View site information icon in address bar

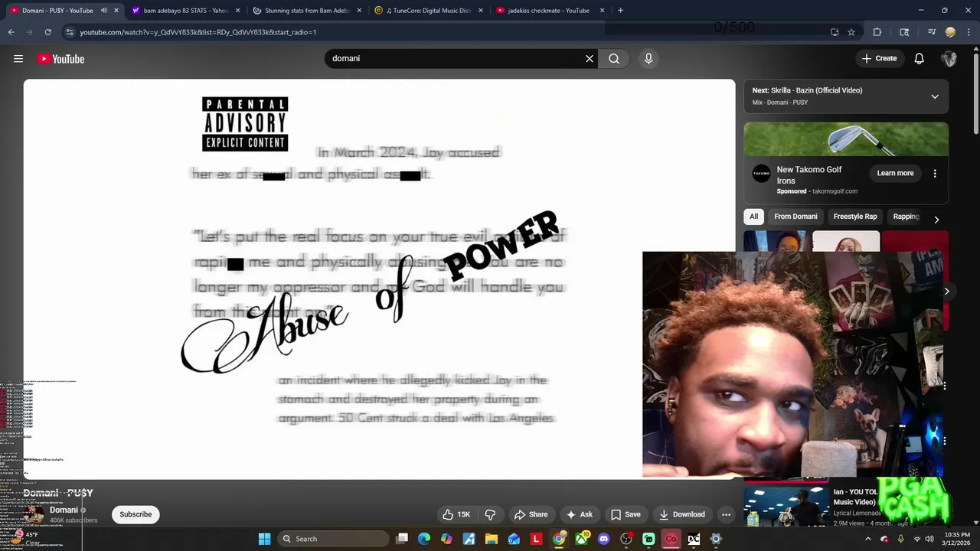(x=70, y=32)
